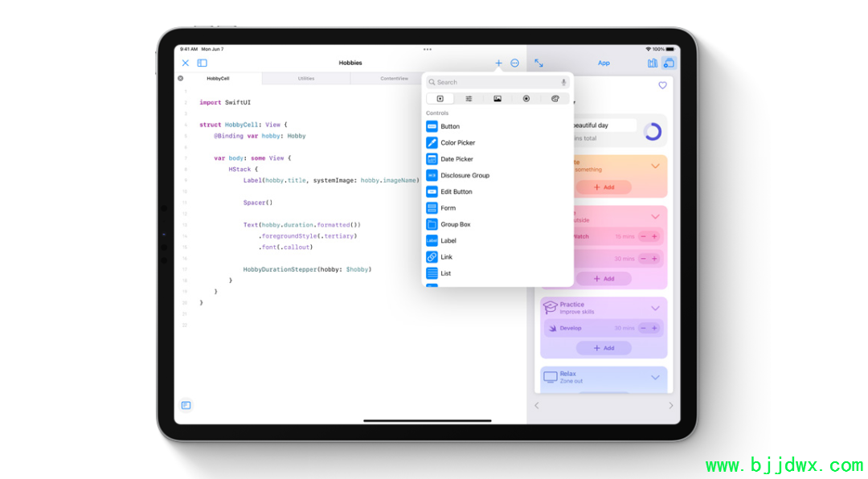Select the images segment in the library
868x479 pixels.
(497, 99)
